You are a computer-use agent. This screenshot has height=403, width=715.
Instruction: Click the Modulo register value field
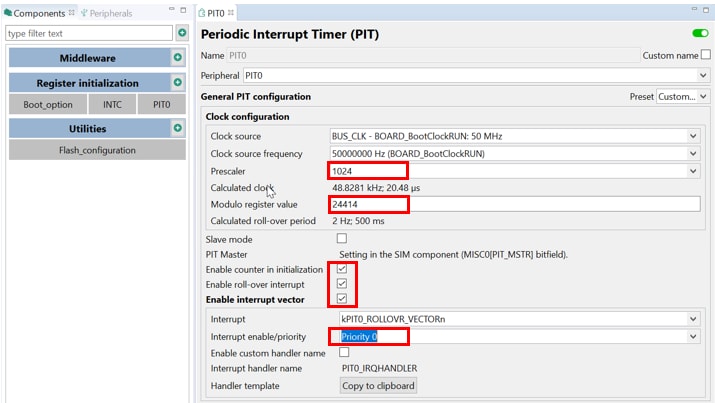(513, 204)
